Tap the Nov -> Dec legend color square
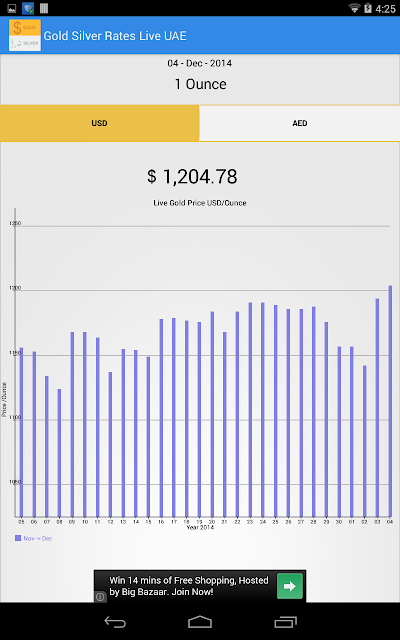The height and width of the screenshot is (640, 400). tap(18, 538)
